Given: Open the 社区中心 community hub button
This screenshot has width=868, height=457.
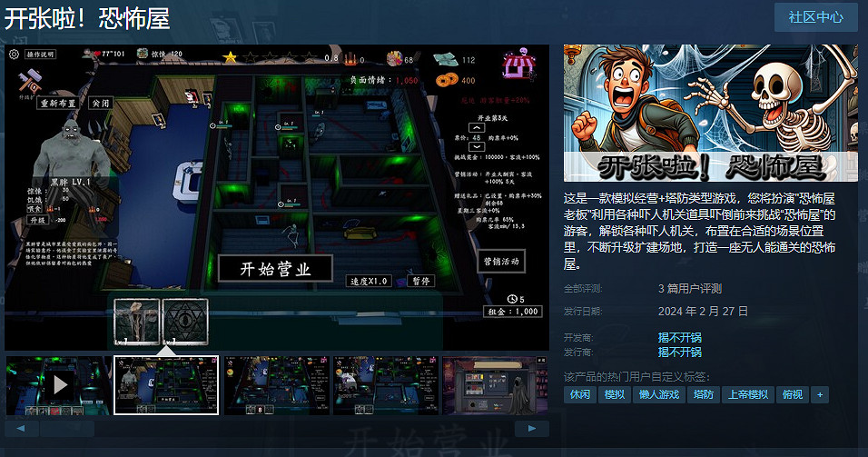Looking at the screenshot, I should (x=815, y=17).
